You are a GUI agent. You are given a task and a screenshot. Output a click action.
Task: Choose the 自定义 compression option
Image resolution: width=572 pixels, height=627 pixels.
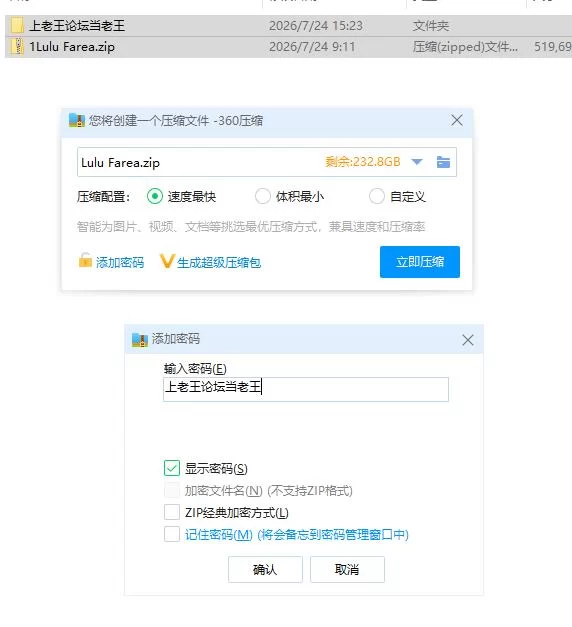pos(376,196)
